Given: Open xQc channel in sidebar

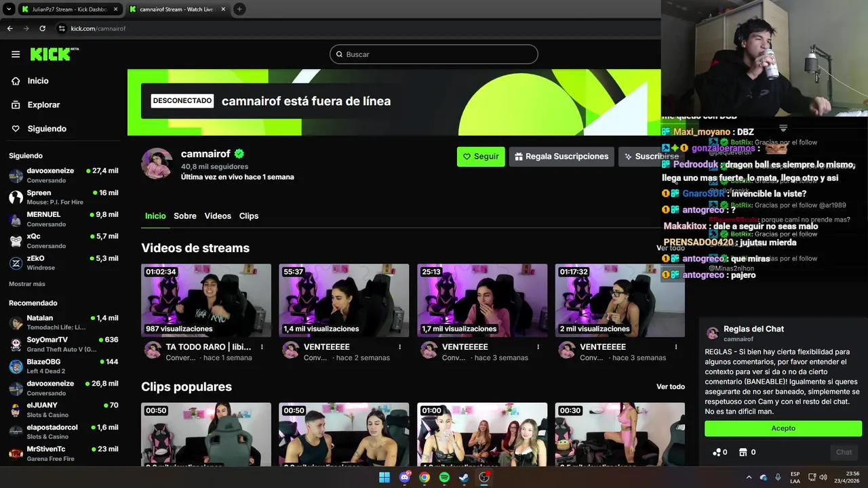Looking at the screenshot, I should (x=63, y=241).
